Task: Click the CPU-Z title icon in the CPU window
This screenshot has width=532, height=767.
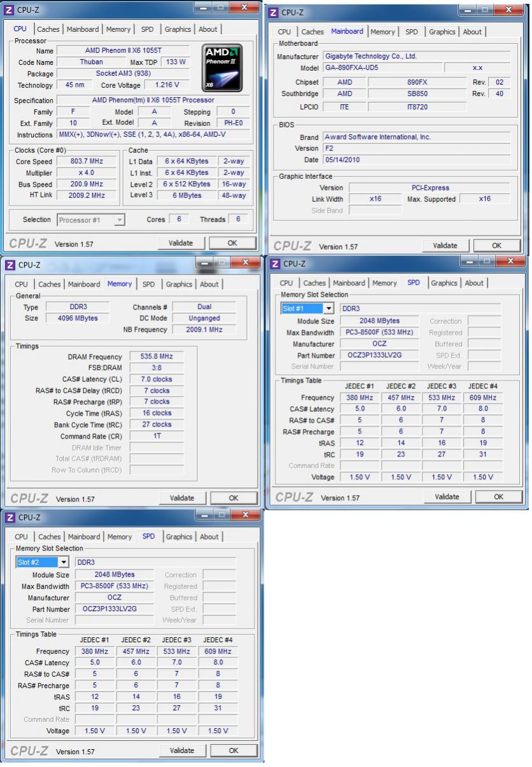Action: click(x=10, y=10)
